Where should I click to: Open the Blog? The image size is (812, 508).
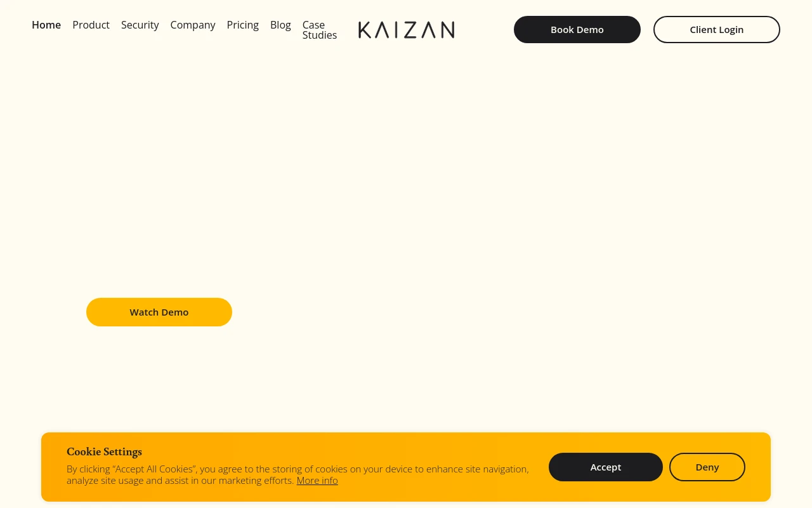pos(280,25)
